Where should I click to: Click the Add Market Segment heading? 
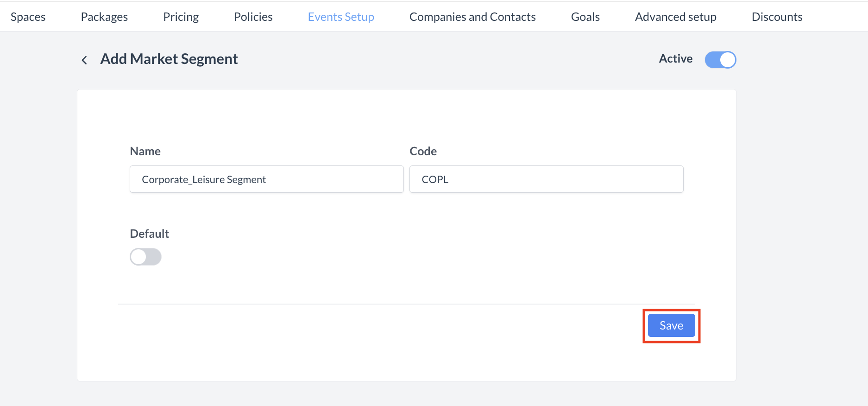pyautogui.click(x=169, y=59)
